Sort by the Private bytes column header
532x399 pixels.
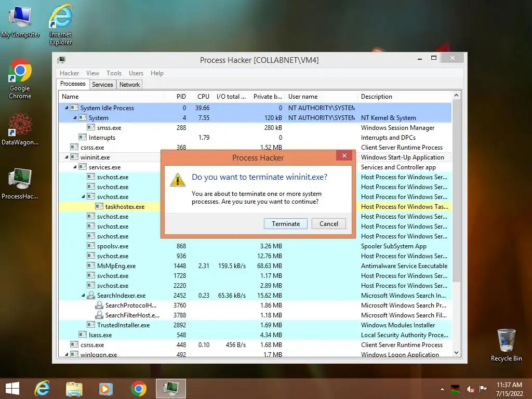(267, 96)
